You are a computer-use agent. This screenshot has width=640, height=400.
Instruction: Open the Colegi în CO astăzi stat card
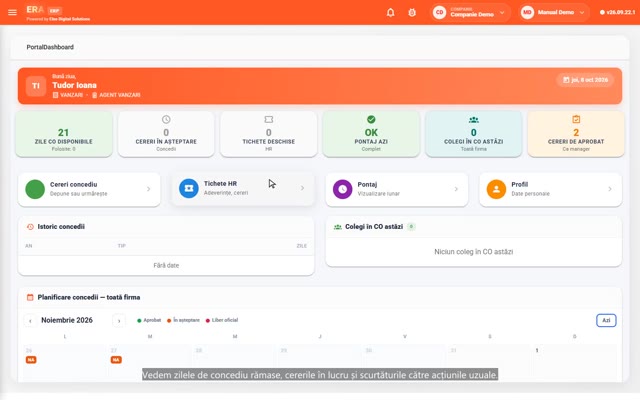(473, 134)
